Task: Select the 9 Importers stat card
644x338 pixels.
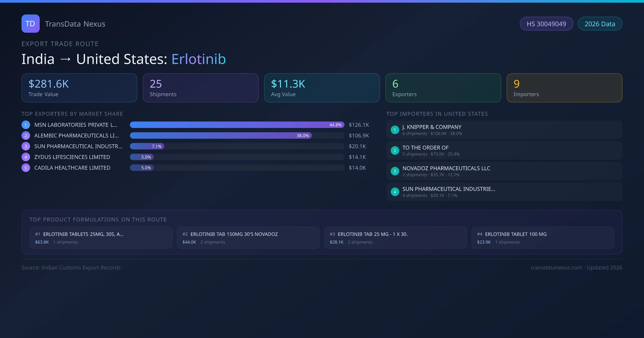Action: [x=564, y=88]
